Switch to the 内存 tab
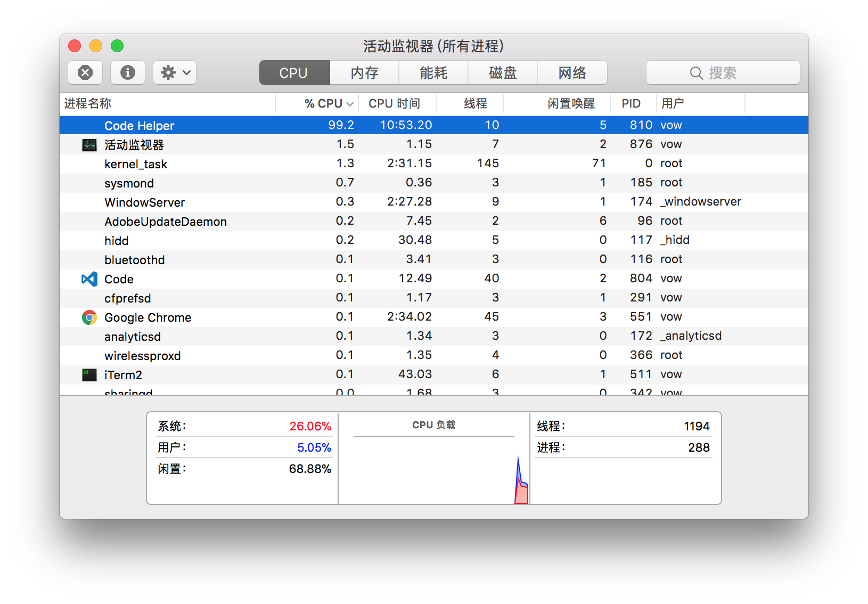Screen dimensions: 868x604 pyautogui.click(x=364, y=72)
